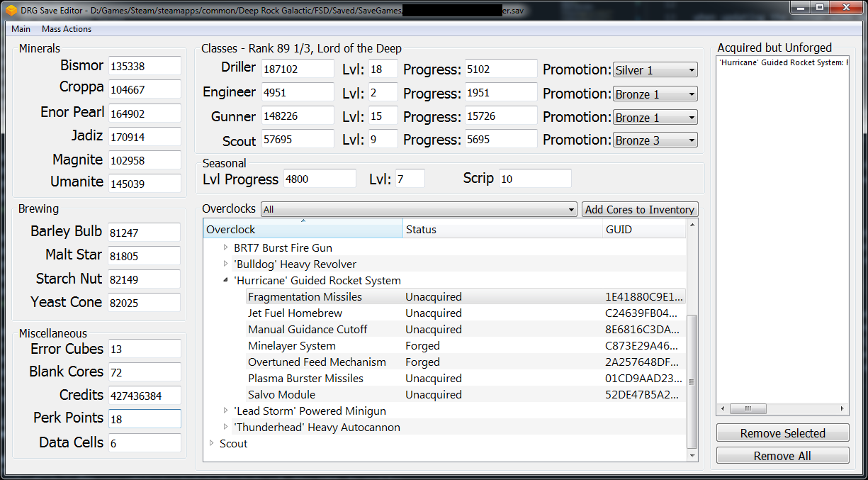Select the Blank Cores field

(x=145, y=372)
